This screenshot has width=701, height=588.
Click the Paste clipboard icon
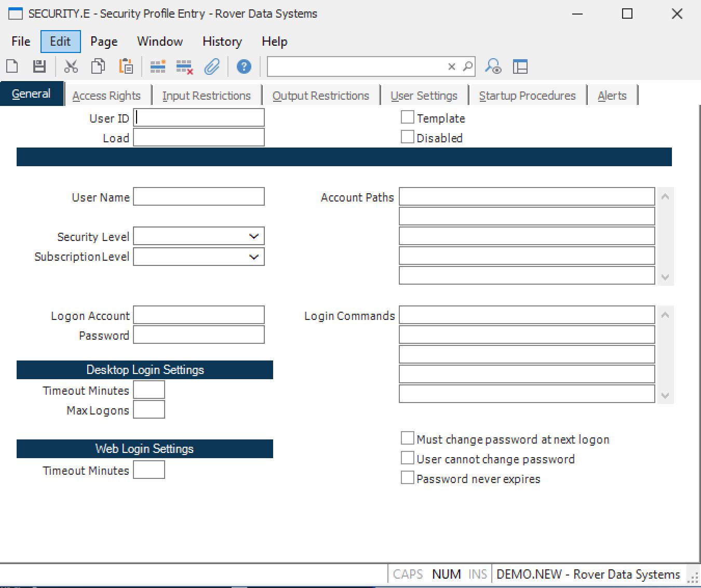tap(126, 66)
